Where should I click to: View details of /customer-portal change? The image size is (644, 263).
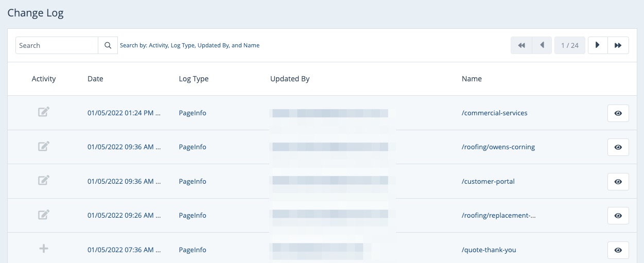618,182
